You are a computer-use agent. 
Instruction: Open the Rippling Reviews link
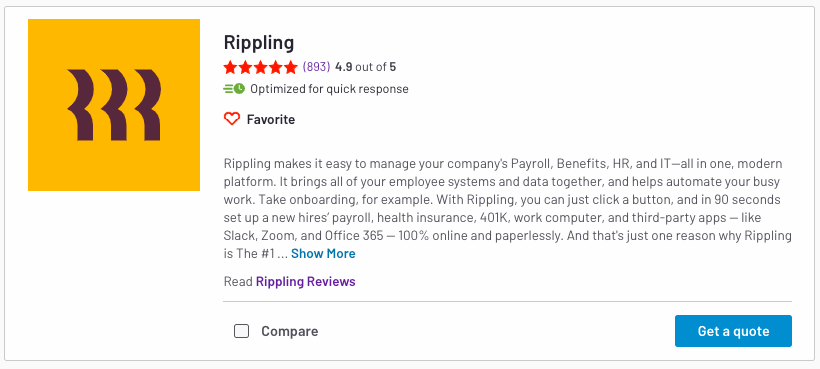coord(305,282)
